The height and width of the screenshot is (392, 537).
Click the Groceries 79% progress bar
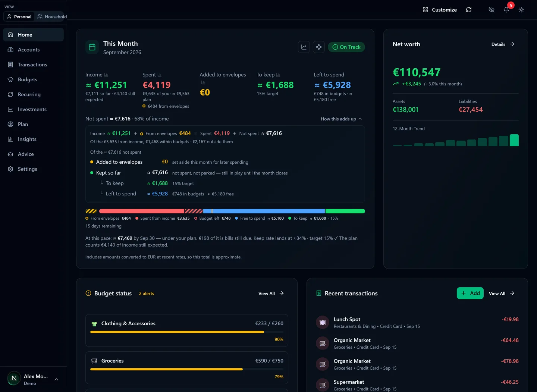point(187,369)
